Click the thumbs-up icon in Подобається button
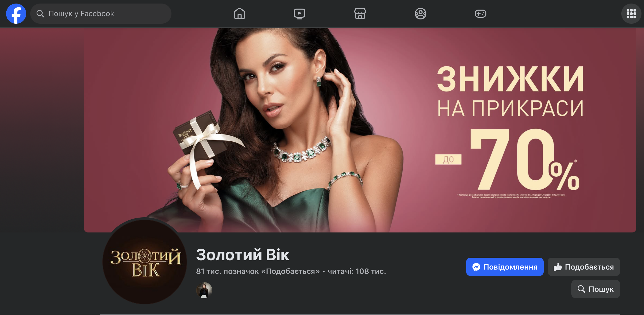The height and width of the screenshot is (315, 644). point(558,267)
